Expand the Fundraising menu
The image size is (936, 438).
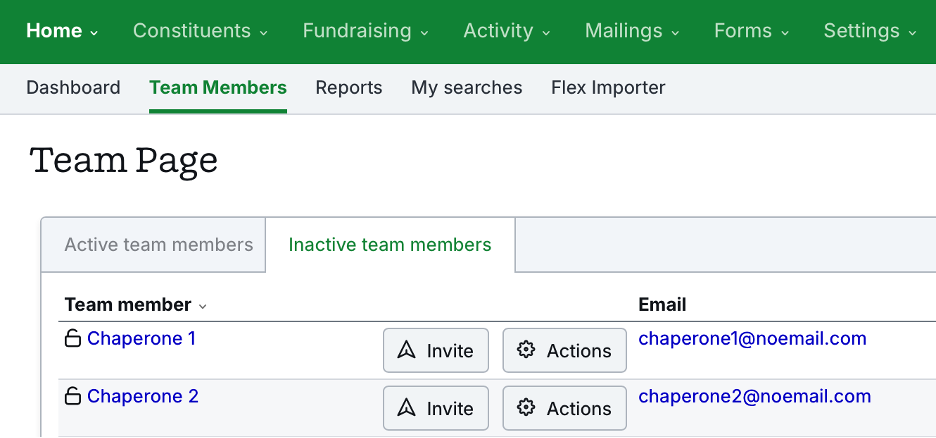coord(365,31)
